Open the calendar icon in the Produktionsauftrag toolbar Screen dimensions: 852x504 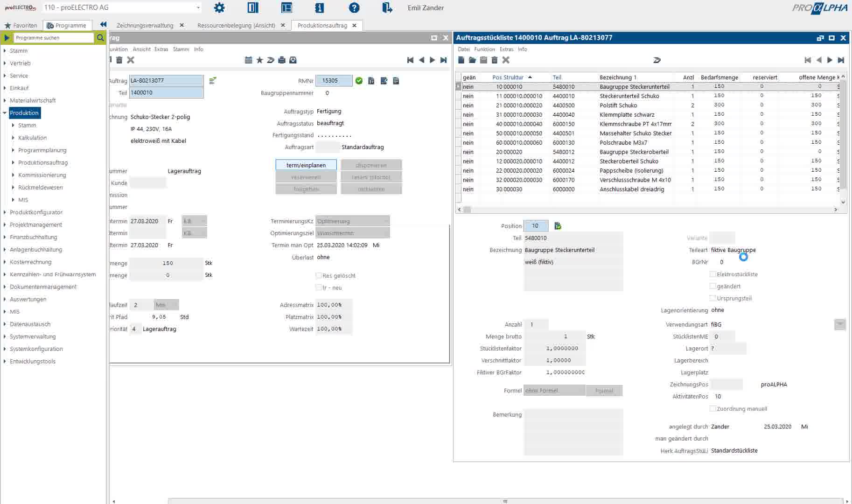[x=249, y=60]
